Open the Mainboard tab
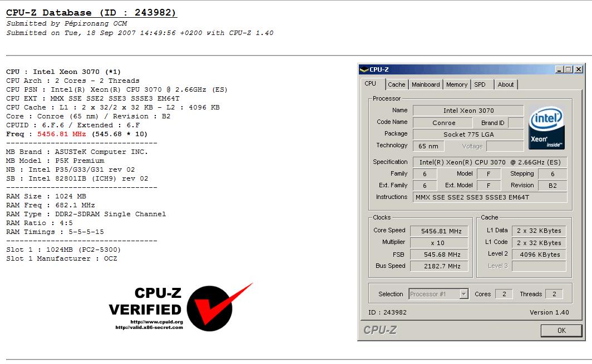The width and height of the screenshot is (592, 364). tap(426, 84)
